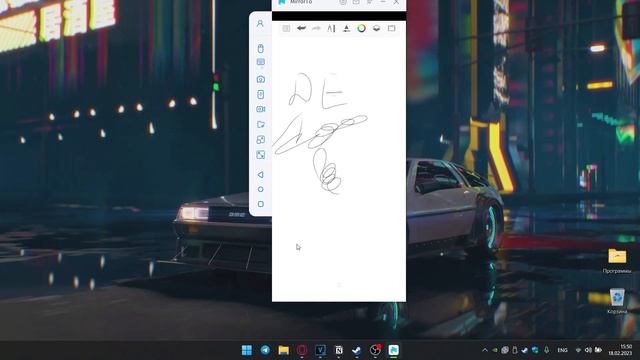
Task: Choose the fill bucket tool in drawing toolbar
Action: (x=346, y=28)
